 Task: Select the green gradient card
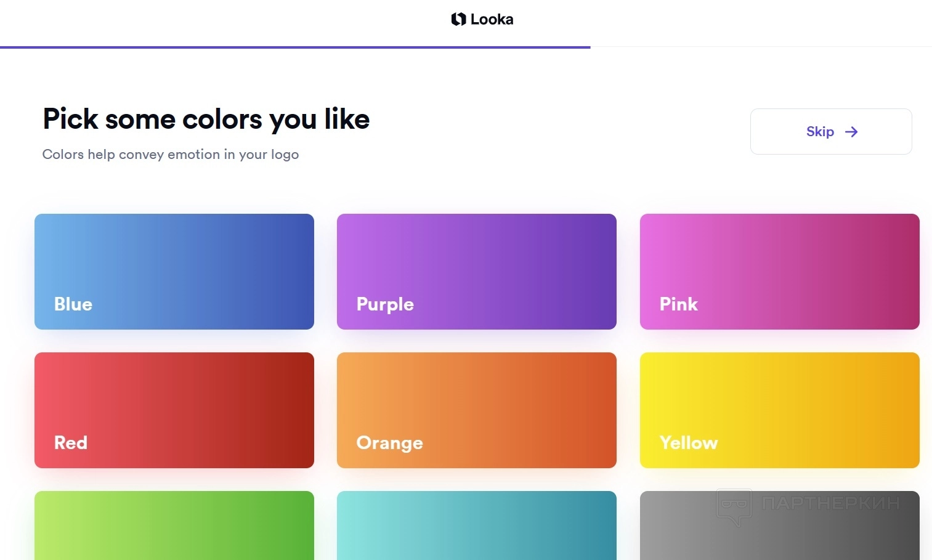[174, 526]
